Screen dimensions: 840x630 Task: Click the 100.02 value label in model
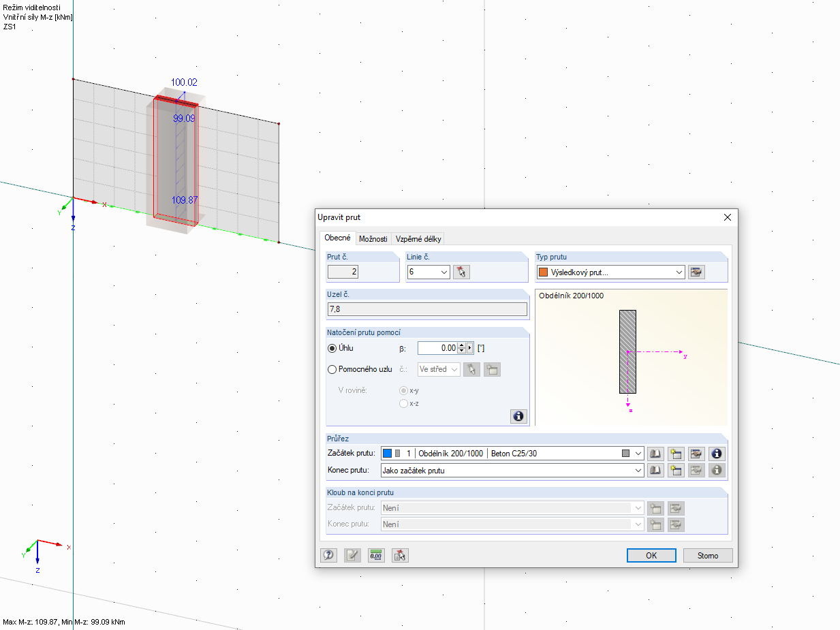pos(184,82)
